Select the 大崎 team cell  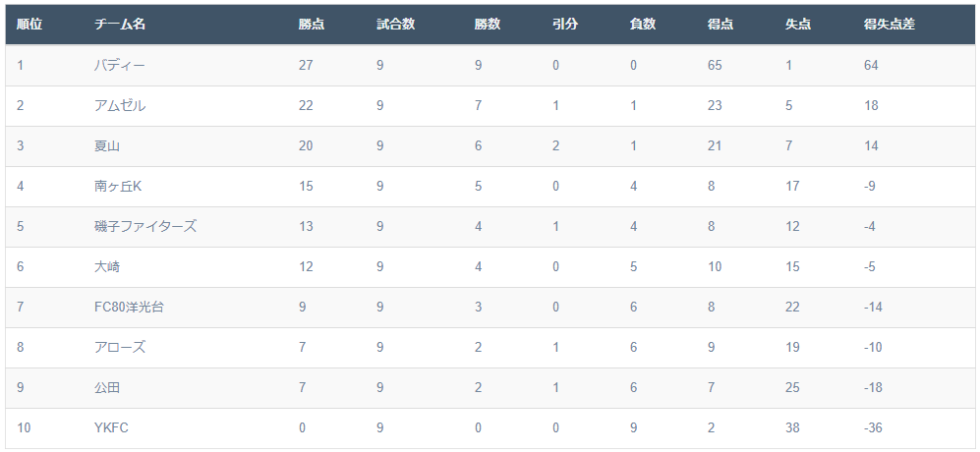click(x=107, y=267)
